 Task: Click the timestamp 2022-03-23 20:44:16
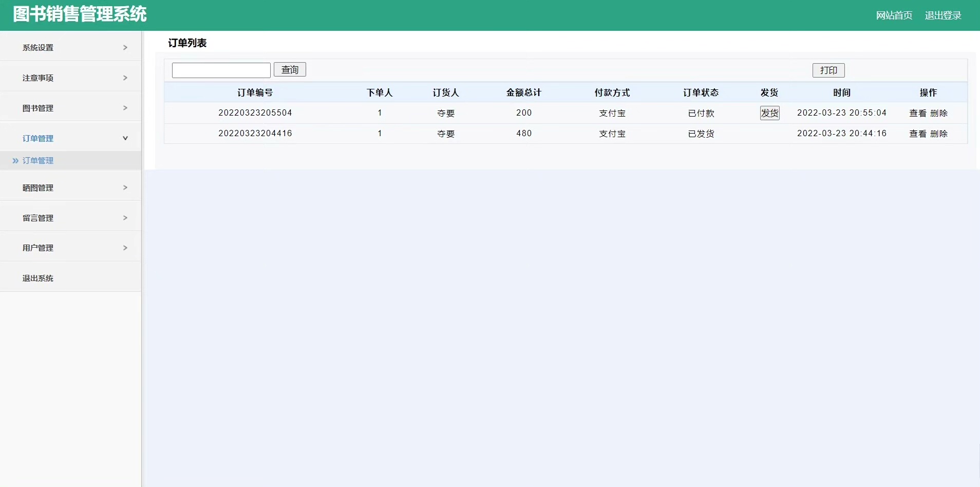tap(842, 134)
